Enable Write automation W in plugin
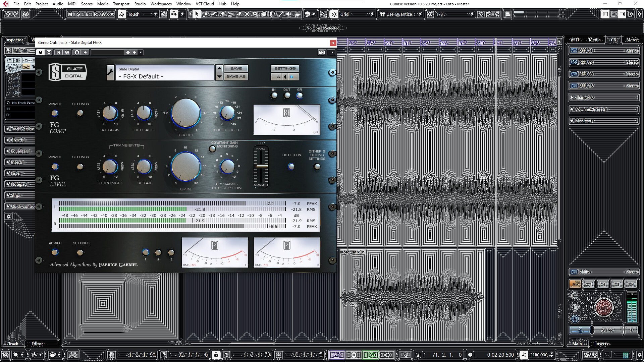Viewport: 644px width, 362px height. coord(67,52)
